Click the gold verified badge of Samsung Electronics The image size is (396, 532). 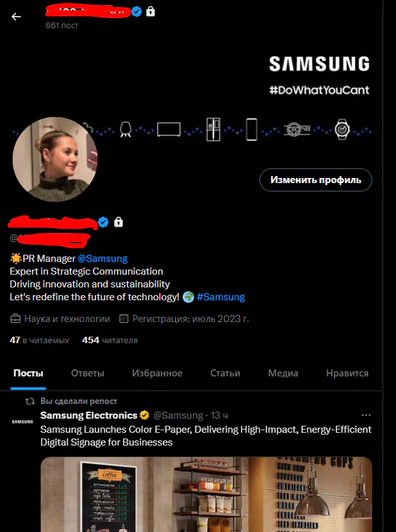[x=144, y=415]
